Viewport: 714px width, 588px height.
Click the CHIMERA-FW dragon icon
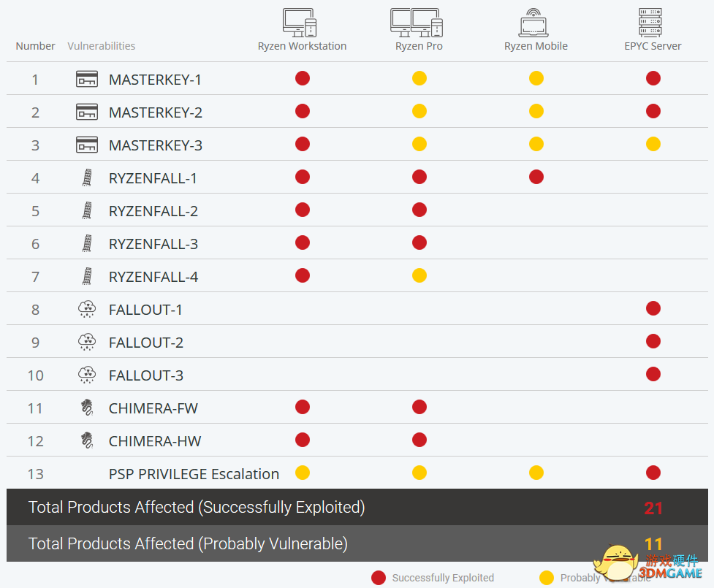pyautogui.click(x=87, y=408)
